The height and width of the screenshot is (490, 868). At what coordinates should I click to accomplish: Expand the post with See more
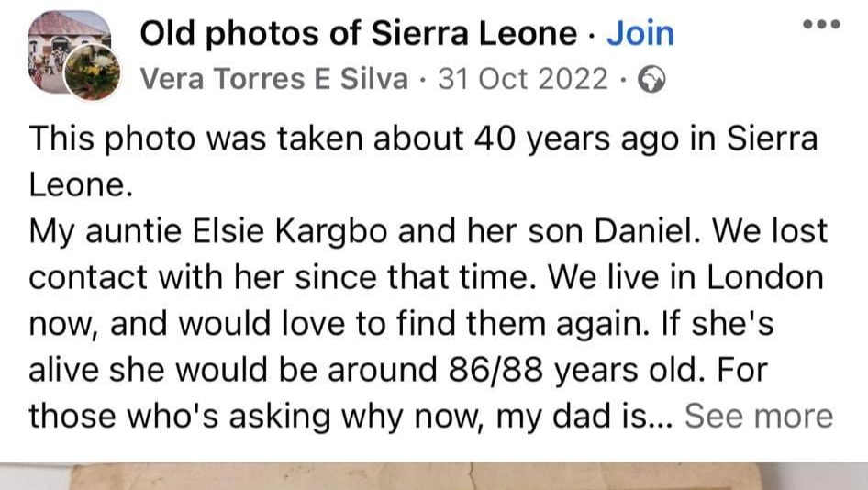[759, 416]
